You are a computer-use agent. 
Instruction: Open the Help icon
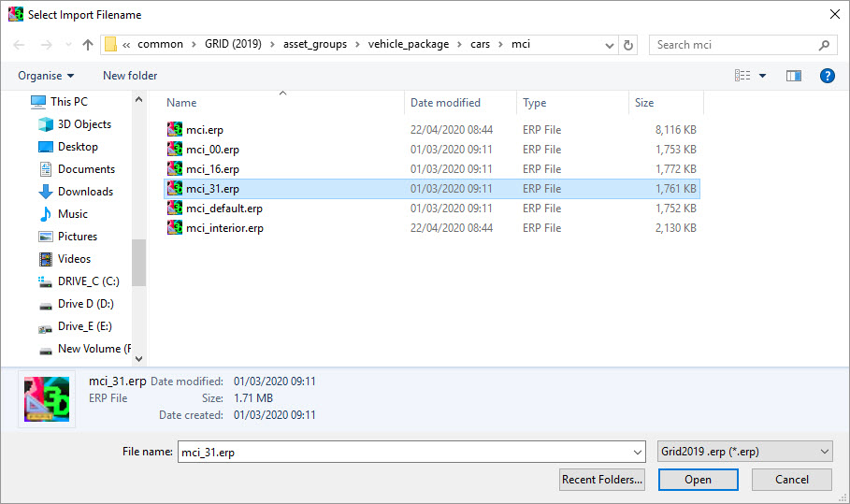pos(828,76)
